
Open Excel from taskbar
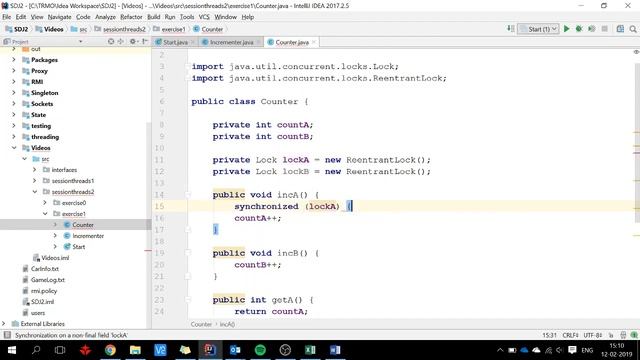(x=310, y=350)
